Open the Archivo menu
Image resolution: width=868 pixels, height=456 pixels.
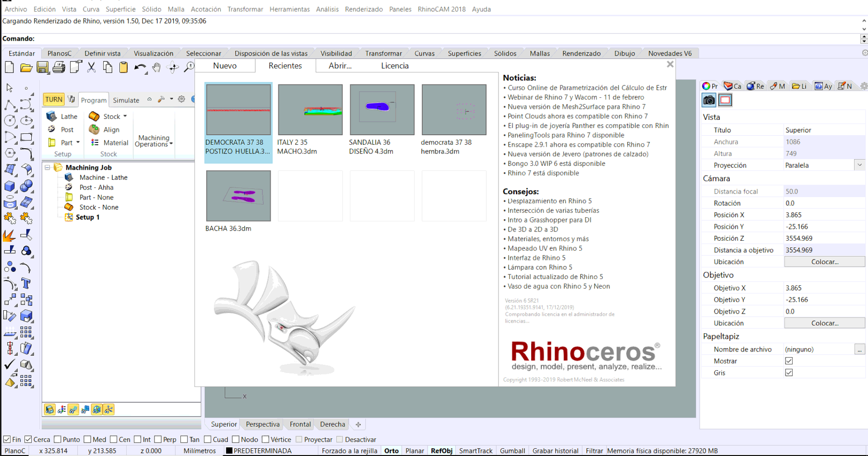(16, 9)
